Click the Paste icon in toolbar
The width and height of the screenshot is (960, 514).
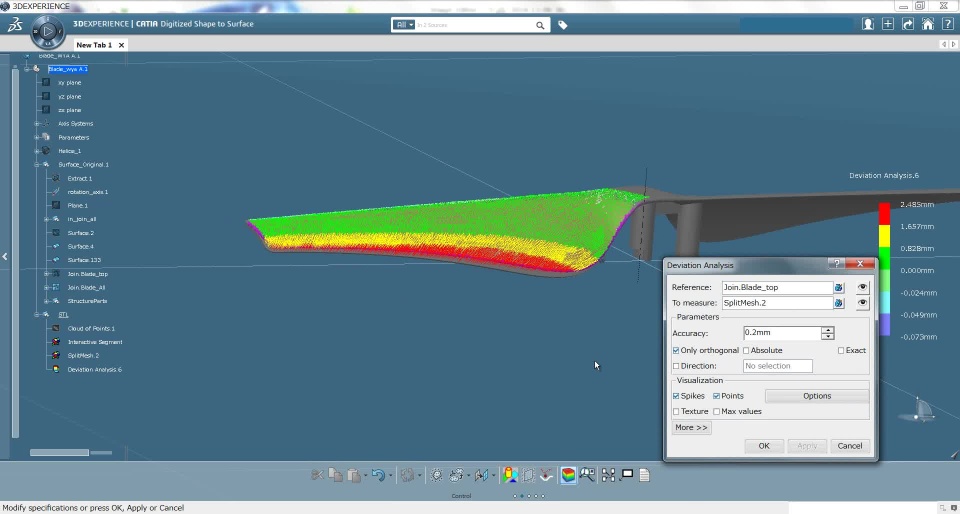coord(353,475)
